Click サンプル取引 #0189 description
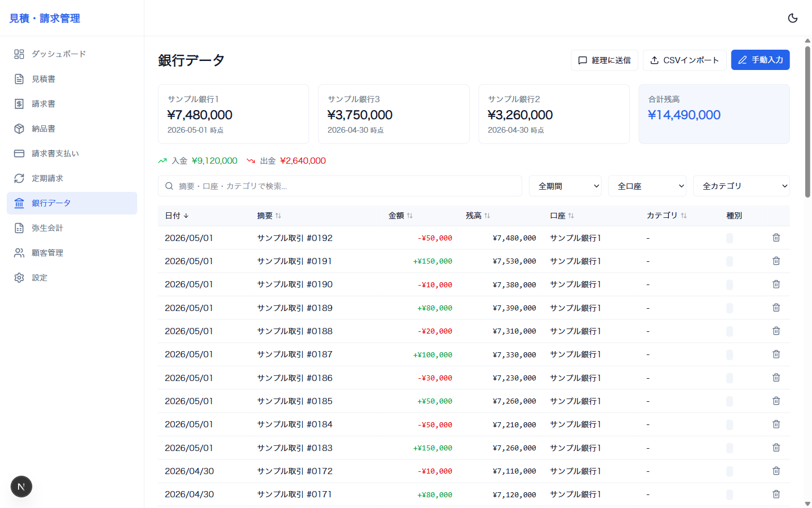Screen dimensions: 812x508 tap(295, 308)
